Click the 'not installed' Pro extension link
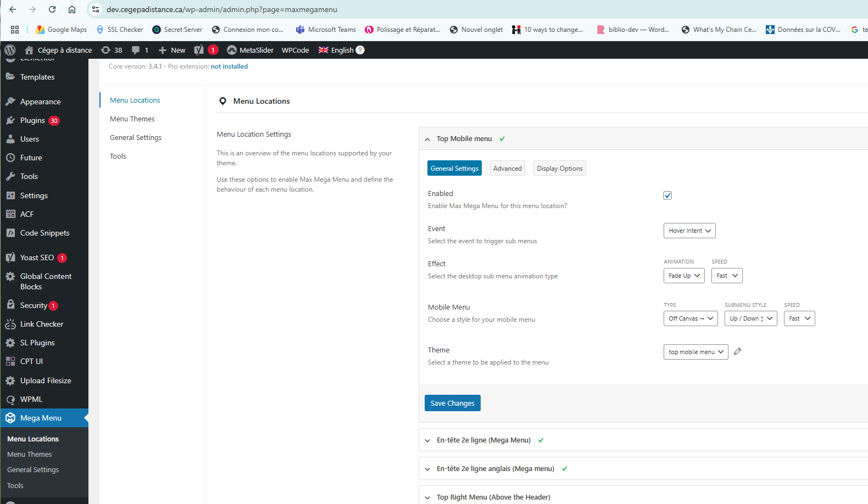Image resolution: width=868 pixels, height=504 pixels. coord(229,66)
